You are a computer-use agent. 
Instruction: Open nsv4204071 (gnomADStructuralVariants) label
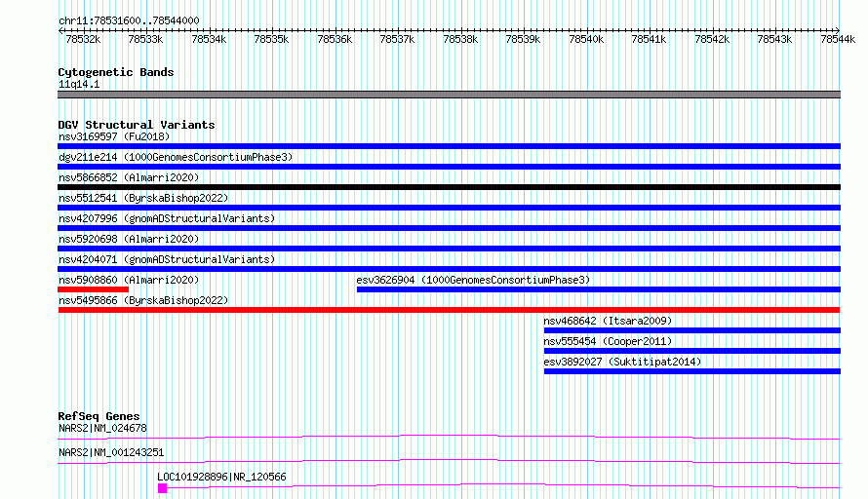(x=167, y=259)
